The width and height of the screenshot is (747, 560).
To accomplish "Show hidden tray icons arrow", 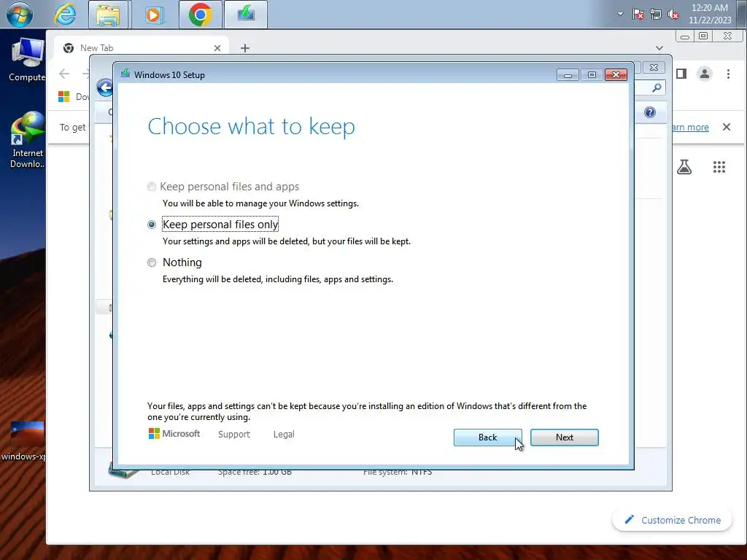I will 620,14.
